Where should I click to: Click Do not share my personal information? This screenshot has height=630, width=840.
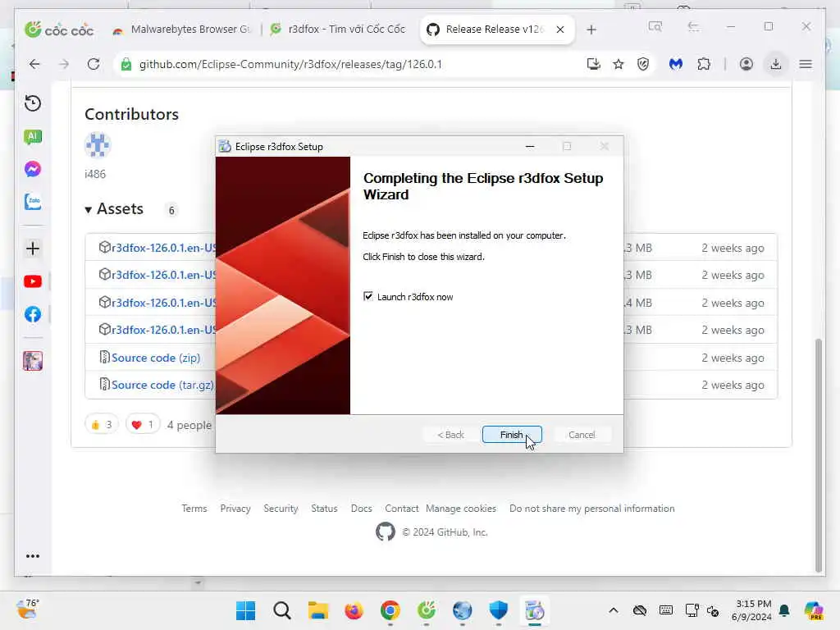592,508
